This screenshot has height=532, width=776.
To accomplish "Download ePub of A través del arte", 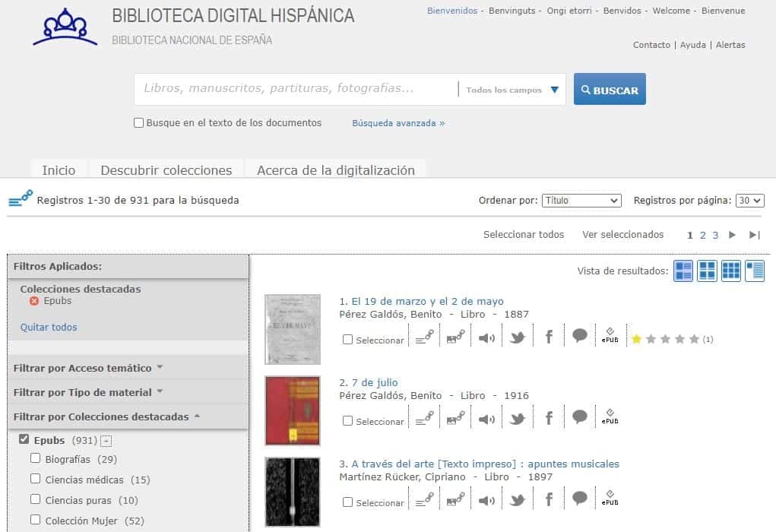I will click(610, 498).
